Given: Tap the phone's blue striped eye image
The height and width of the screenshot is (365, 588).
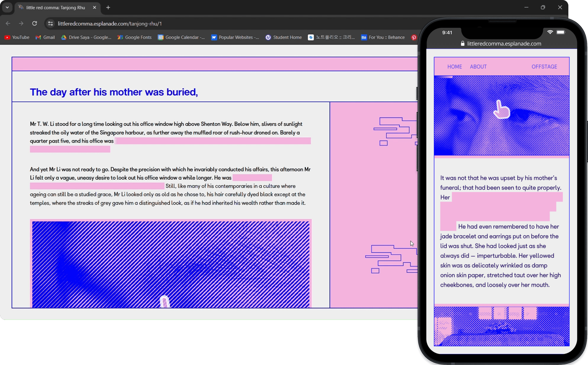Looking at the screenshot, I should (502, 116).
